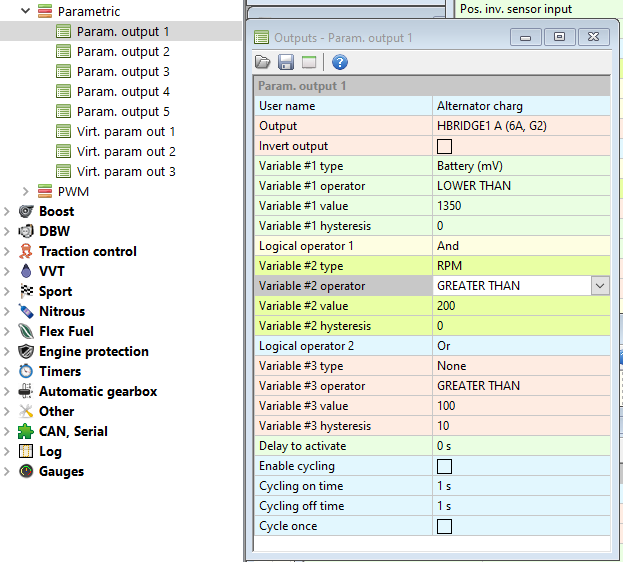The image size is (623, 562).
Task: Click the Automatic gearbox icon
Action: point(25,391)
